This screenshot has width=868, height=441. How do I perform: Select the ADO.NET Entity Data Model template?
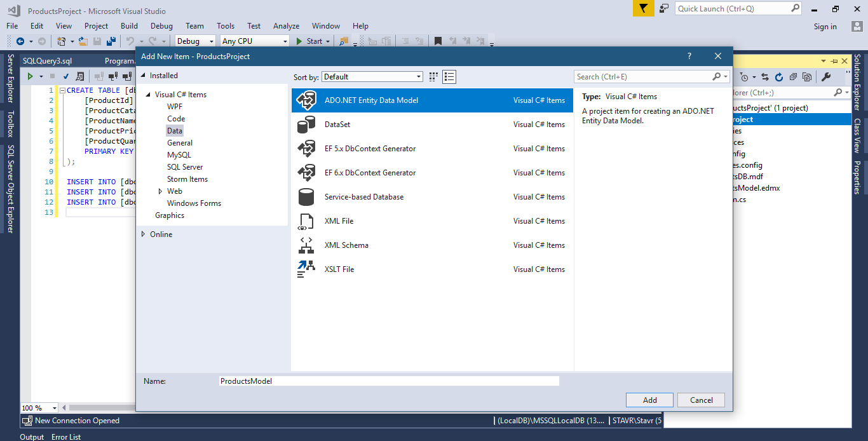point(371,100)
